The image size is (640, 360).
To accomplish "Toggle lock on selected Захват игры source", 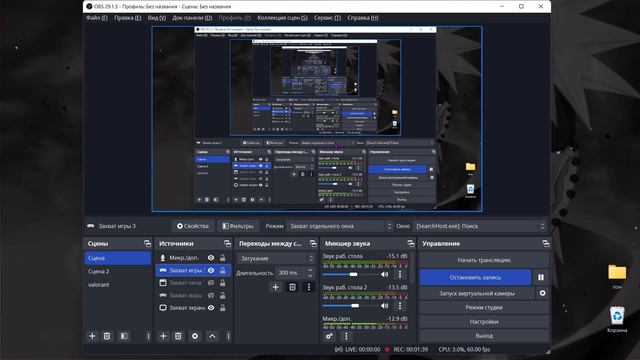I will point(222,270).
